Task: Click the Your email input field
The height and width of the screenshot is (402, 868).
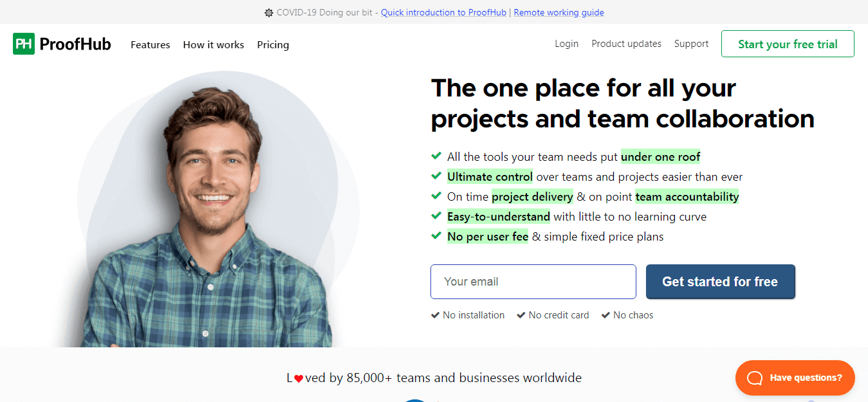Action: pyautogui.click(x=533, y=281)
